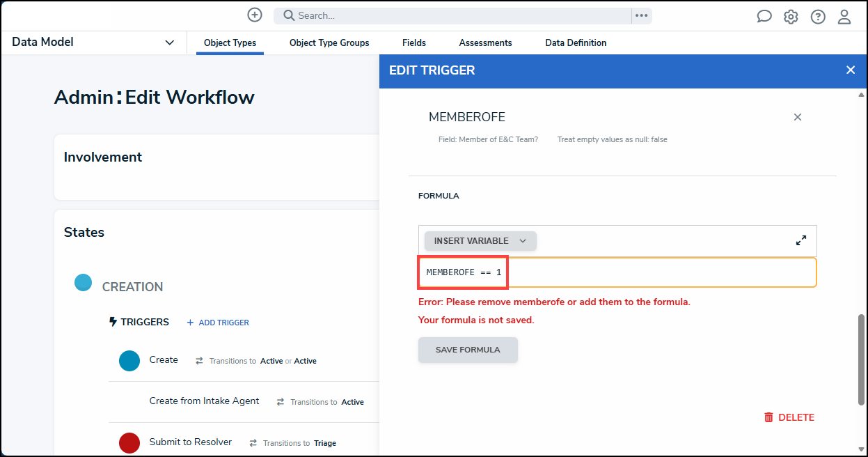Click the CREATION state label

tap(132, 286)
